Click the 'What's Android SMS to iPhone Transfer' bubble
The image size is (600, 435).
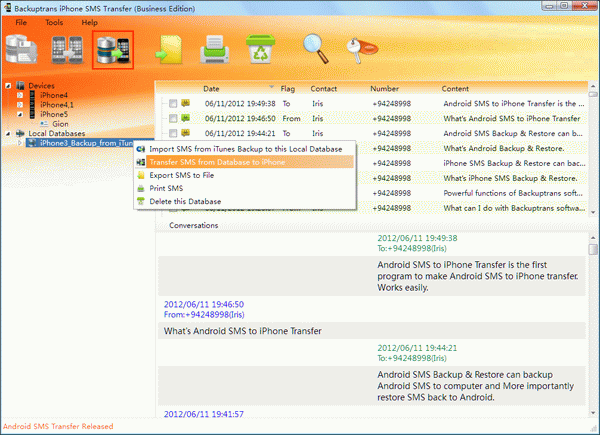tap(372, 331)
